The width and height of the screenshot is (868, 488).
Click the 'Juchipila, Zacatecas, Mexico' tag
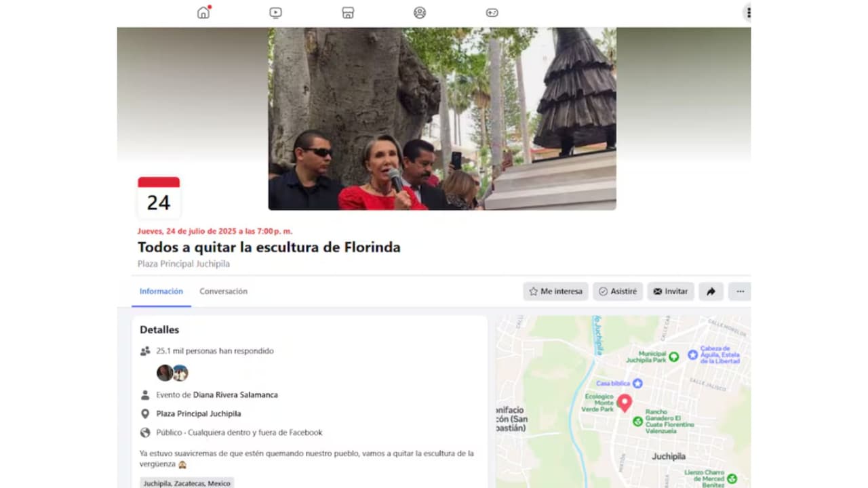pyautogui.click(x=186, y=483)
